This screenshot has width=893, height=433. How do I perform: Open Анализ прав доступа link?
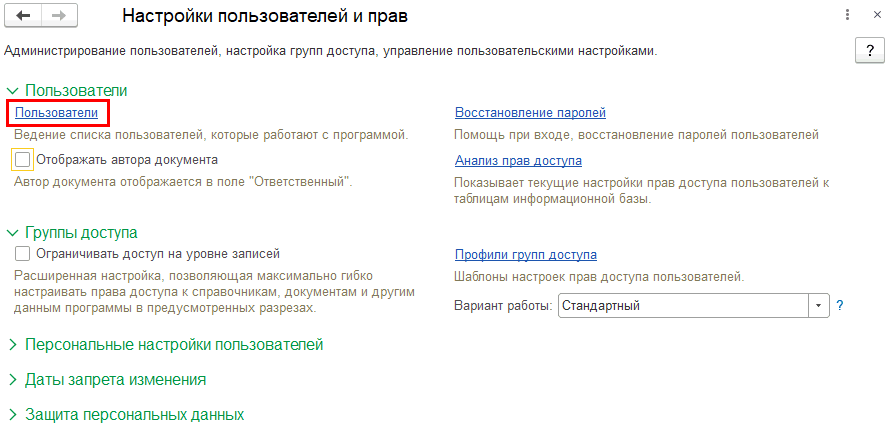click(x=518, y=161)
